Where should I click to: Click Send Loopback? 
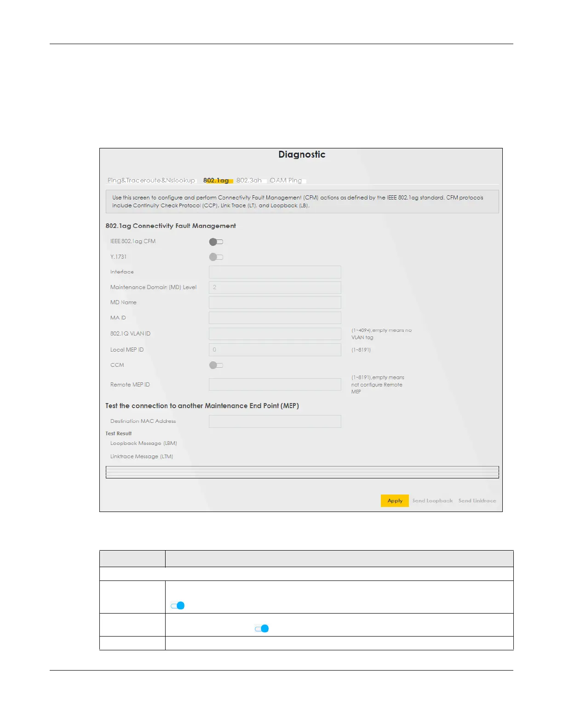click(432, 500)
